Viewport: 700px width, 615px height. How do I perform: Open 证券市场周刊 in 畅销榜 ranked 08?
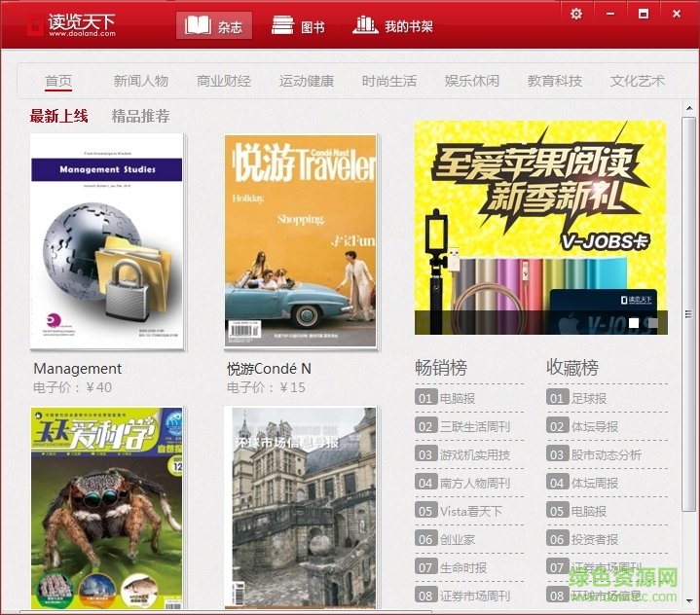coord(475,596)
